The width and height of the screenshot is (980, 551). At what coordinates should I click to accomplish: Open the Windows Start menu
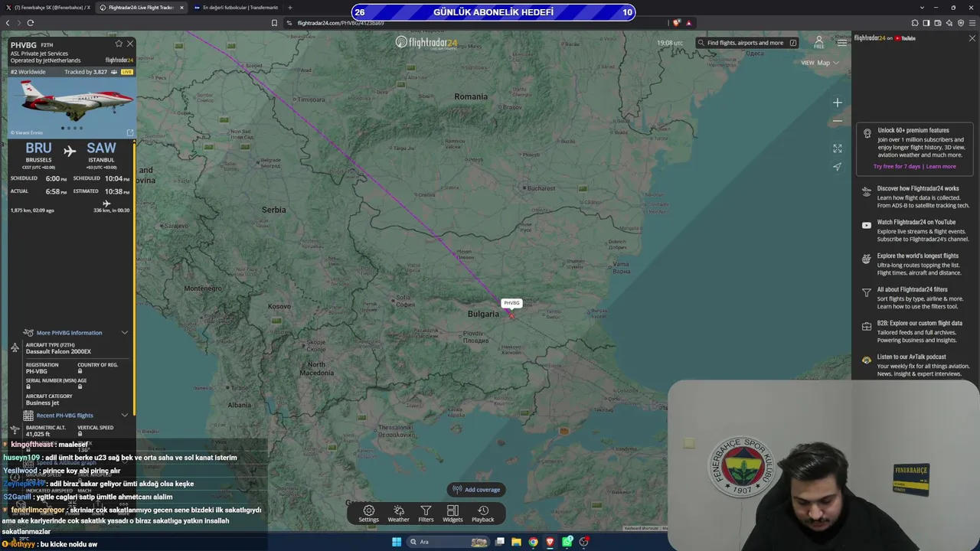[x=397, y=542]
